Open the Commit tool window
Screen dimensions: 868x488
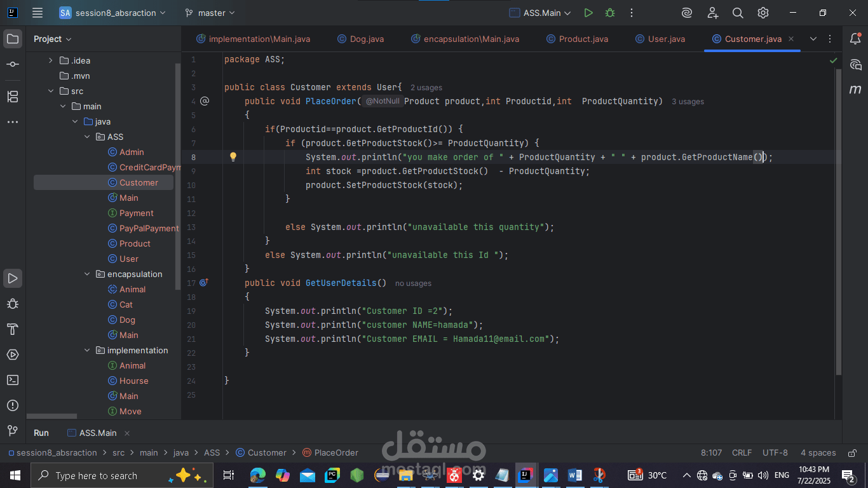click(x=13, y=65)
